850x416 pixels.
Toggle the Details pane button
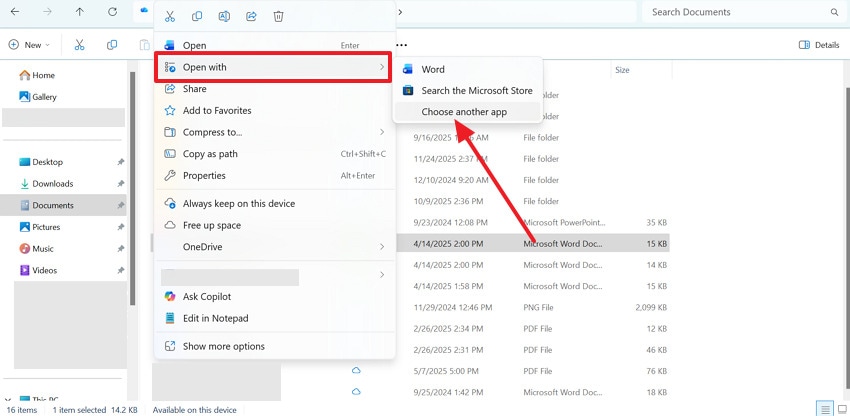click(x=819, y=45)
